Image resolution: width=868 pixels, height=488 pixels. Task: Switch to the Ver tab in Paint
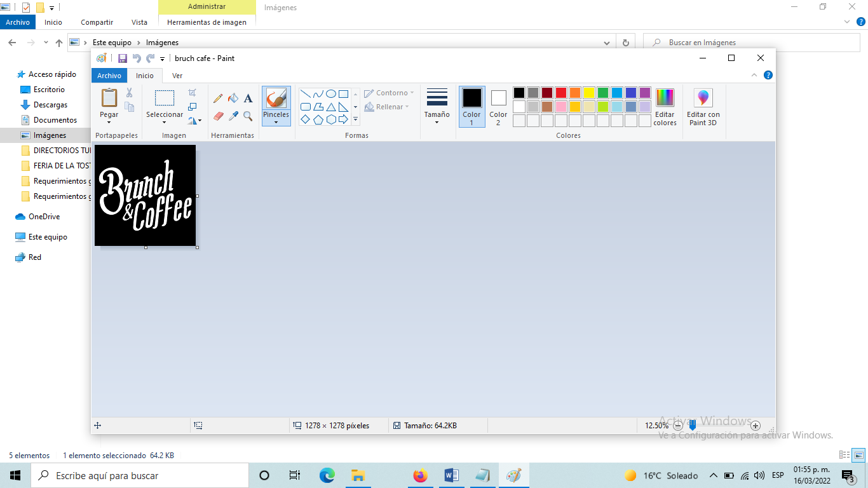177,76
